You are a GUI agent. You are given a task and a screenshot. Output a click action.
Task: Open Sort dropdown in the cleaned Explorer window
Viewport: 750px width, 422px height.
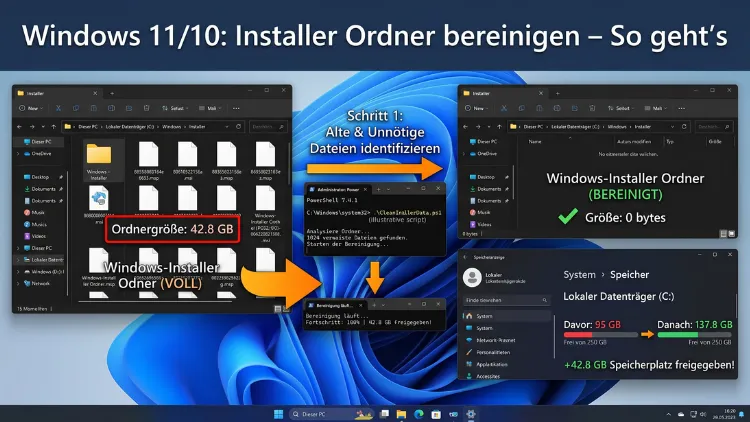[620, 108]
